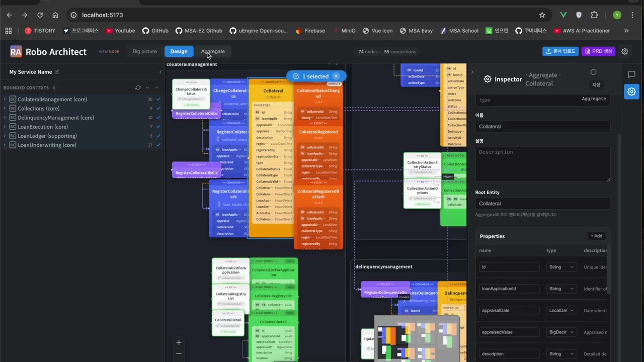Open the Chrome apps grid
Viewport: 644px width, 362px height.
9,31
